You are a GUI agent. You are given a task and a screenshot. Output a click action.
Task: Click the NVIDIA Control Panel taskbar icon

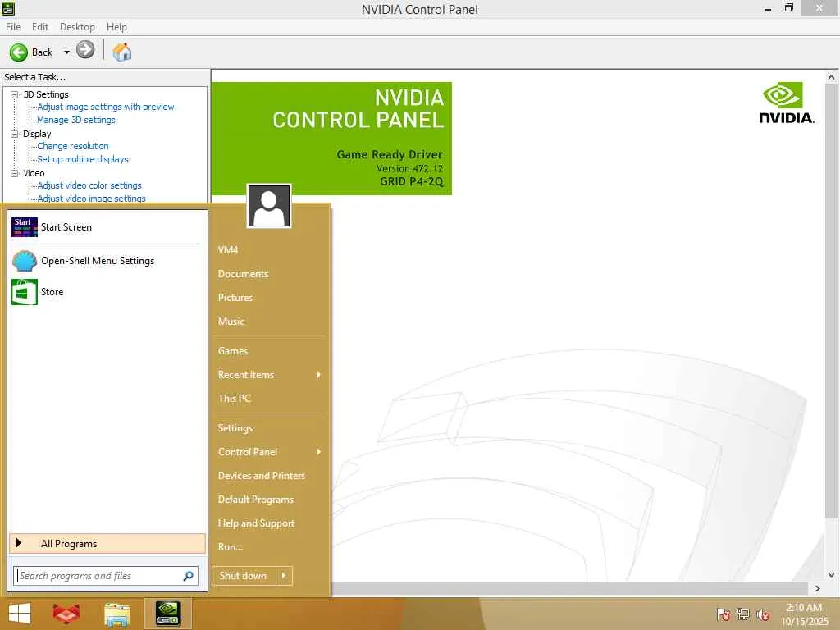[168, 614]
